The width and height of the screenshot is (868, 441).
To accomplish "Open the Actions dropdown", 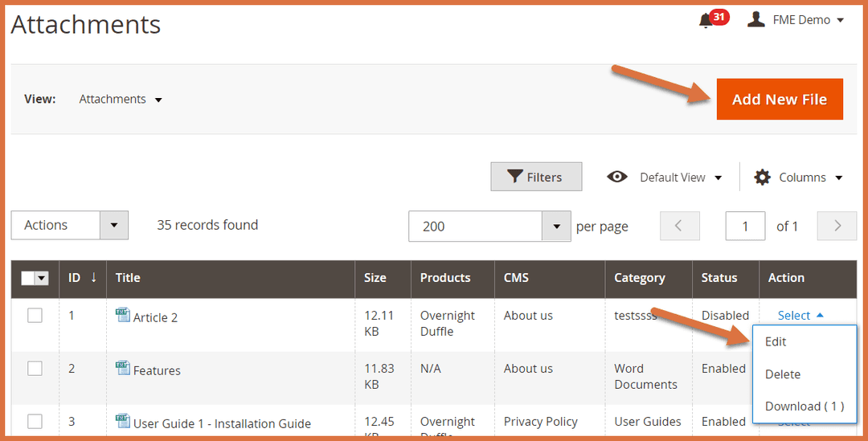I will tap(69, 226).
